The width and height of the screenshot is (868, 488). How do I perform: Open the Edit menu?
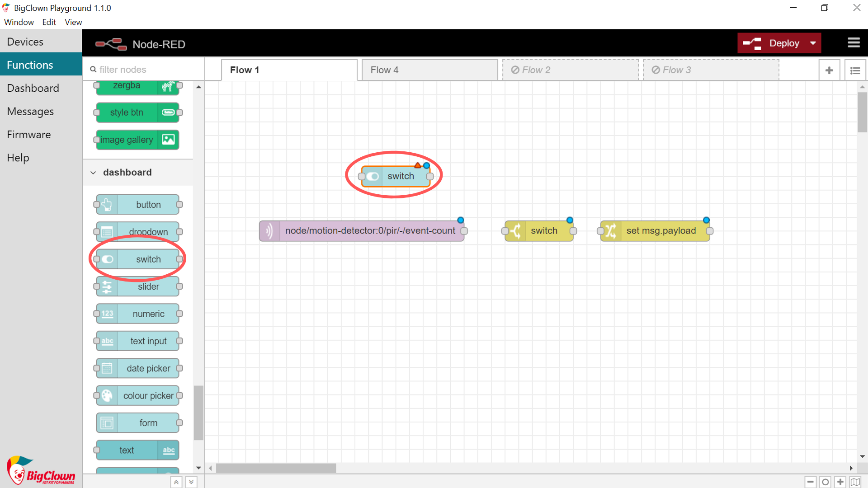49,22
